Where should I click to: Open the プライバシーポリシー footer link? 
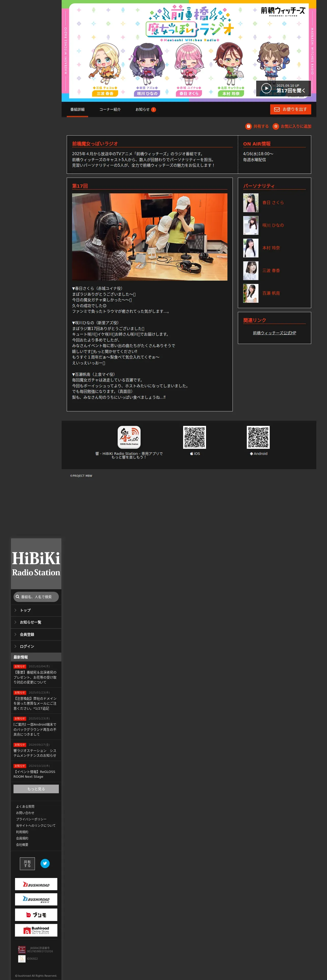(31, 819)
